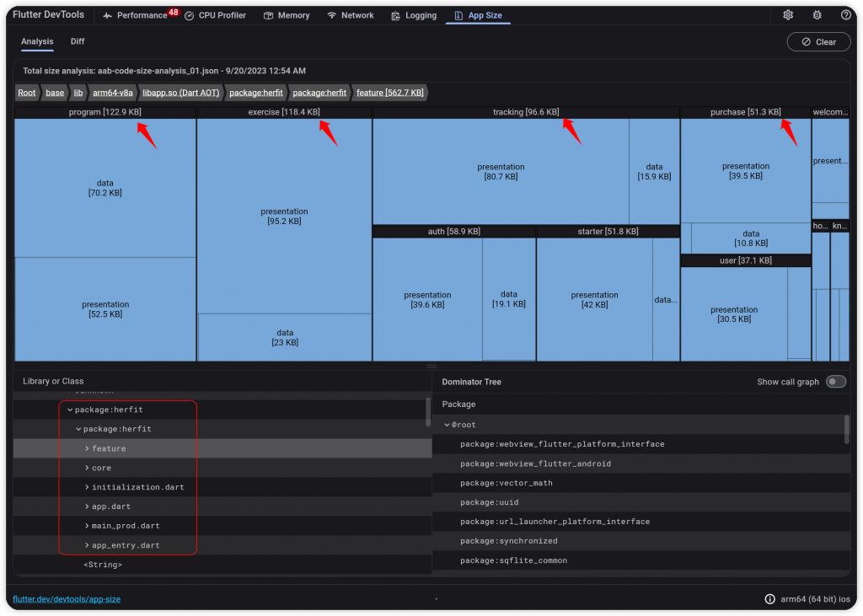Click the first package:herfit breadcrumb

click(256, 93)
